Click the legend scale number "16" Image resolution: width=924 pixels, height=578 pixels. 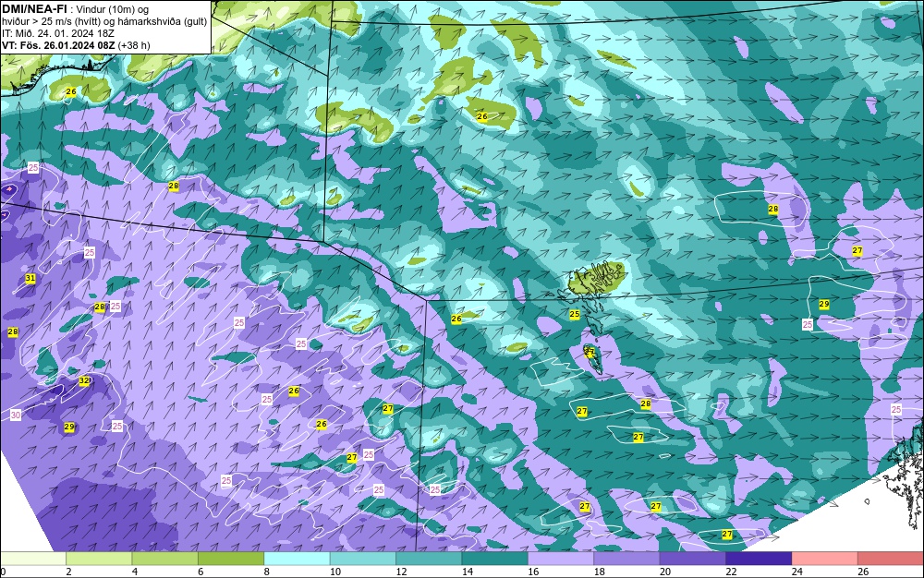pyautogui.click(x=533, y=572)
